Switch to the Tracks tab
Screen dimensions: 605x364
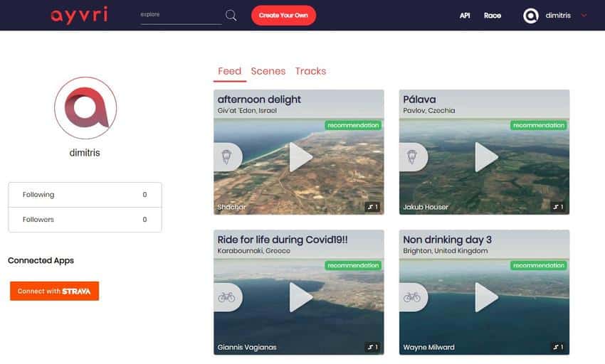310,71
